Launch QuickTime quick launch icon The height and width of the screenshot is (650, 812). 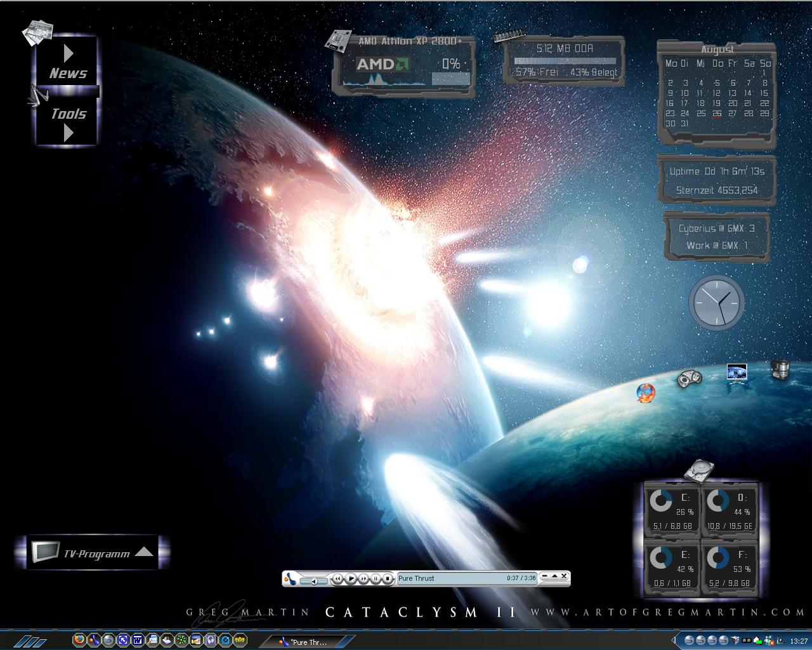(225, 639)
